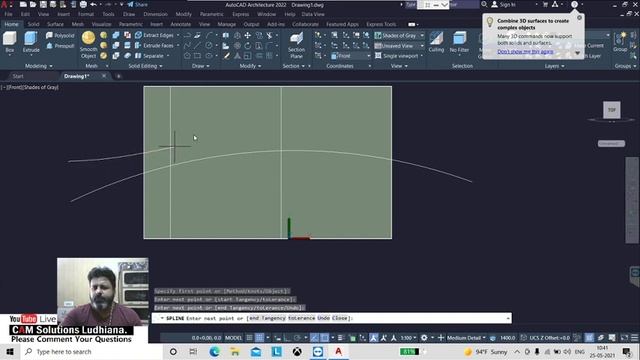This screenshot has height=360, width=640.
Task: Click the Erase tool in Modify panel
Action: 227,56
